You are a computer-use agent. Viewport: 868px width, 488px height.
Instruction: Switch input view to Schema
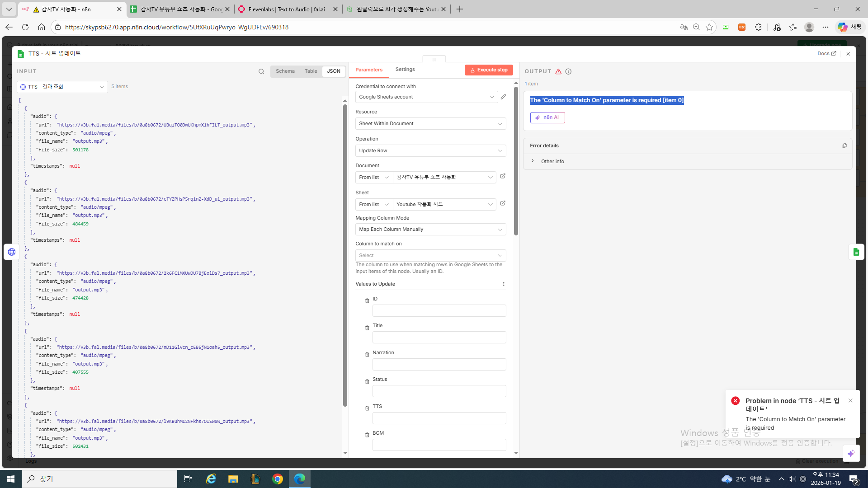coord(285,71)
